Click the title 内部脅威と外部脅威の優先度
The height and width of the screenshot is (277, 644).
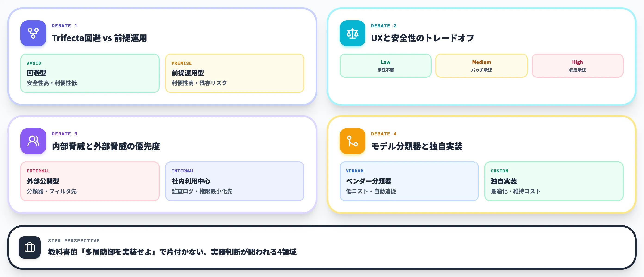(x=106, y=146)
